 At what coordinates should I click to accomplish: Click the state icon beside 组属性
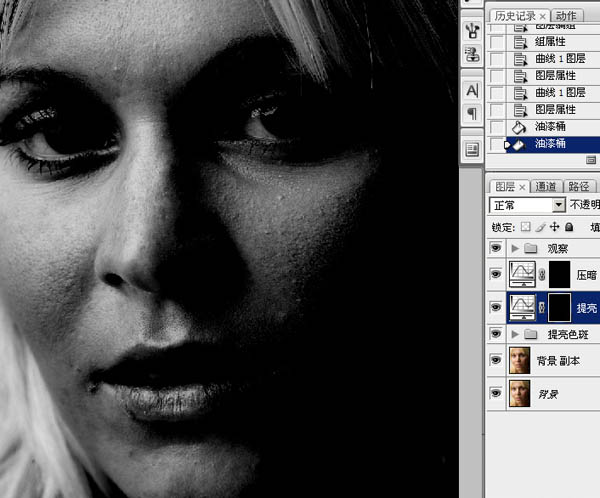(520, 42)
